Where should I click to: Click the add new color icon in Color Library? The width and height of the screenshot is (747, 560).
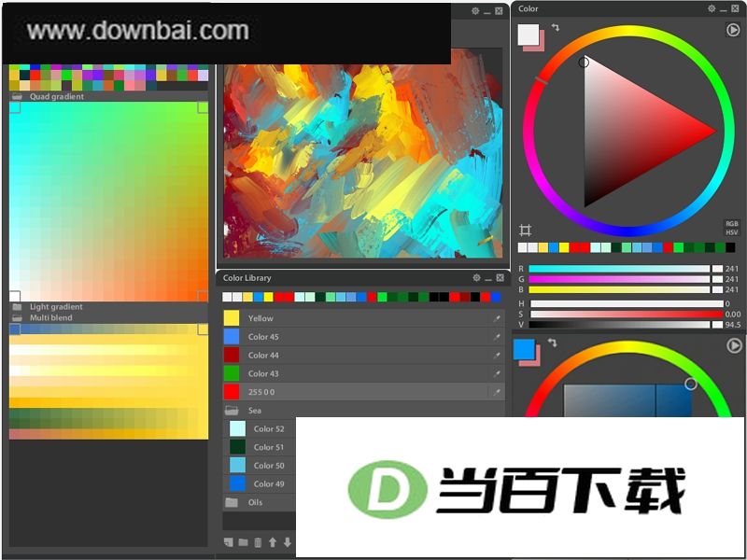click(228, 542)
